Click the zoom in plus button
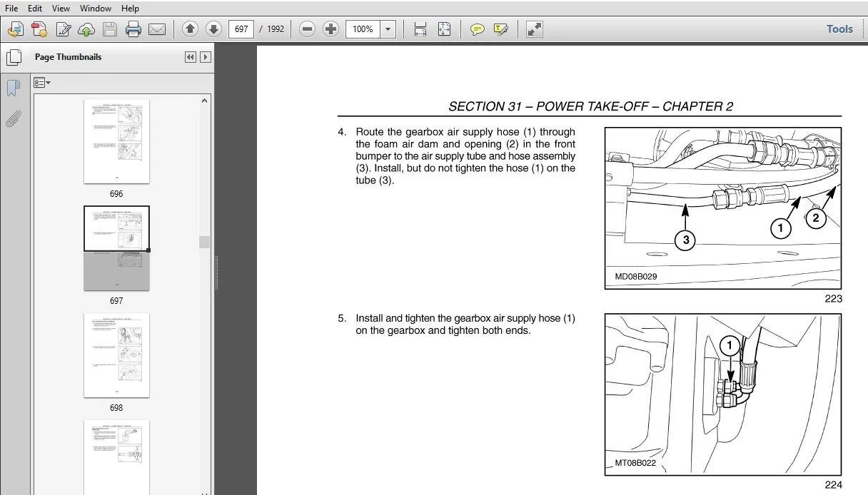Screen dimensions: 868x495 (330, 29)
